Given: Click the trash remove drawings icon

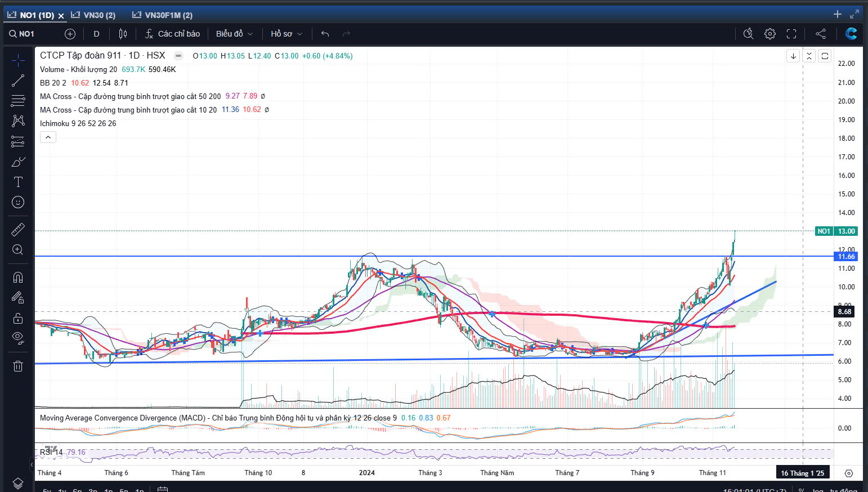Looking at the screenshot, I should (x=18, y=366).
